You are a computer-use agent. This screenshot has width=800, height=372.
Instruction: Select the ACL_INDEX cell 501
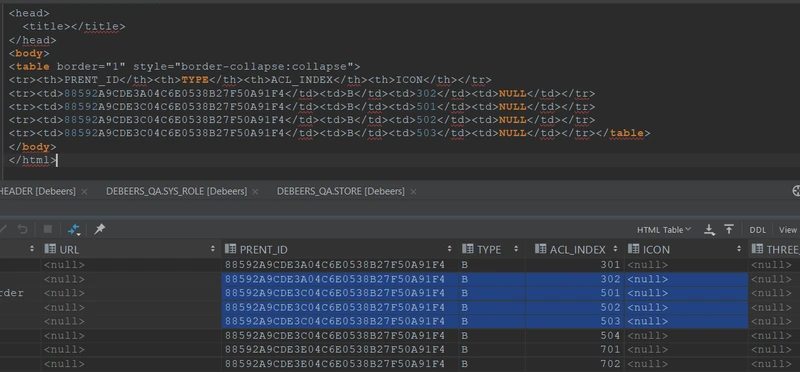tap(575, 293)
